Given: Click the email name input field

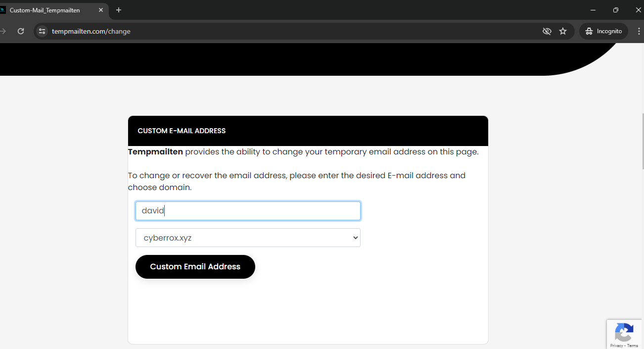Looking at the screenshot, I should tap(248, 210).
